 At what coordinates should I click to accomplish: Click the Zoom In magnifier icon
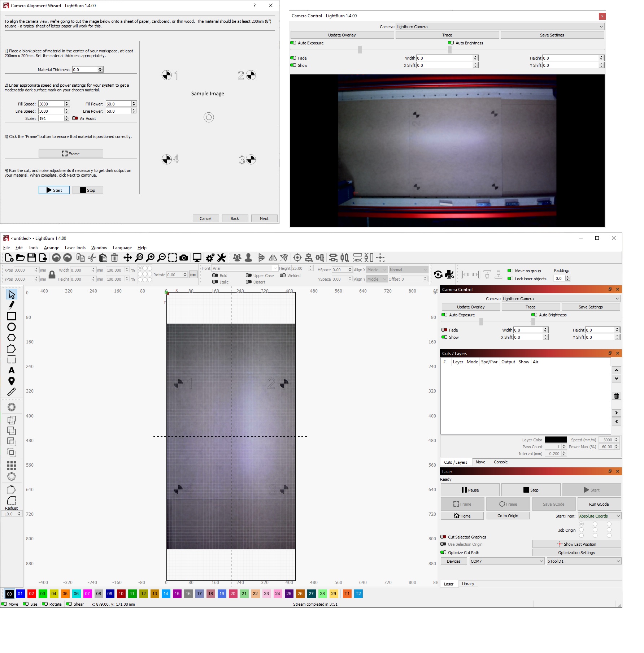coord(150,258)
